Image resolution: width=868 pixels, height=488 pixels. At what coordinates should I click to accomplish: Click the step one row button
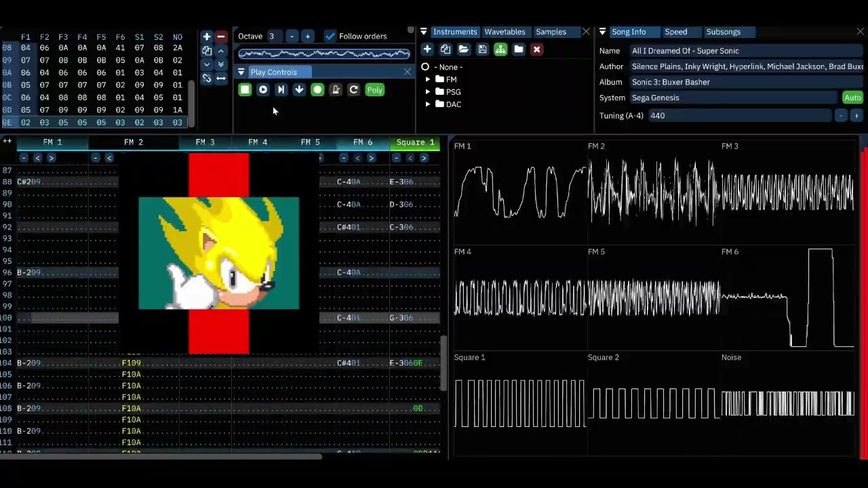(x=299, y=89)
